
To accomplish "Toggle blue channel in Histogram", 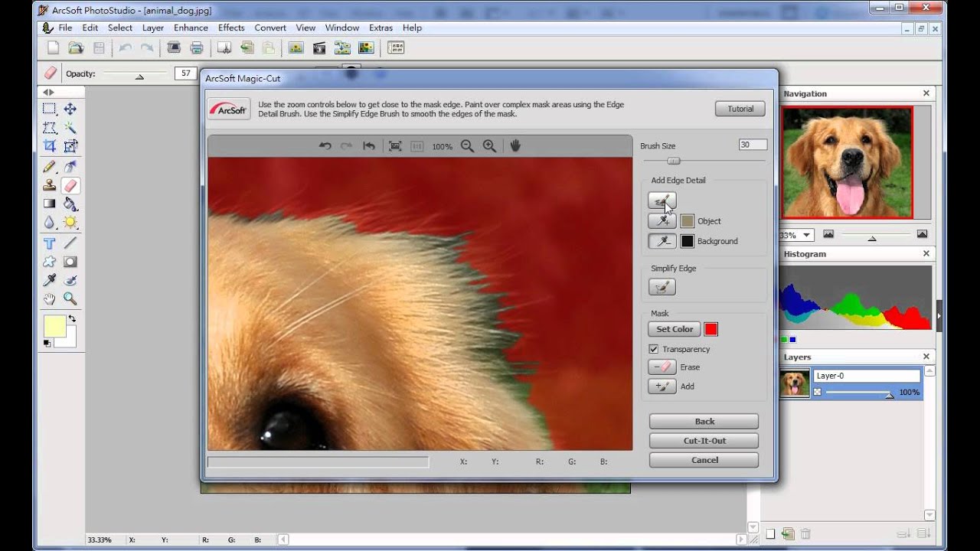I will click(x=792, y=339).
